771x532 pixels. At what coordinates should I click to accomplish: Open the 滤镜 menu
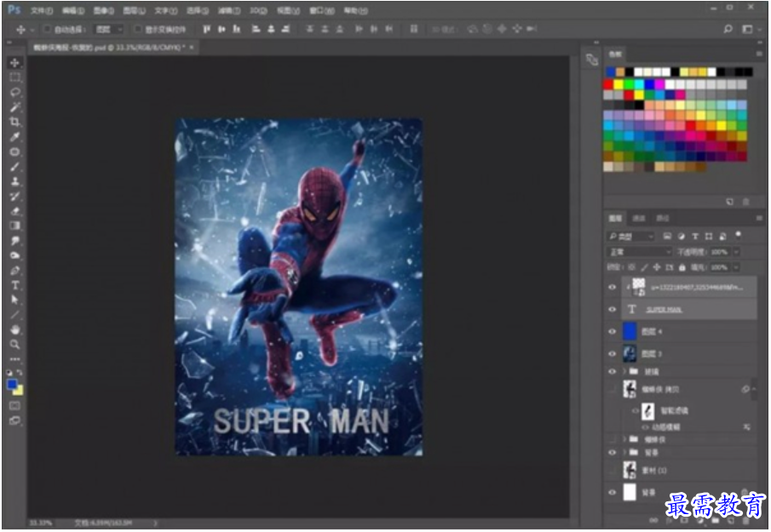[229, 10]
